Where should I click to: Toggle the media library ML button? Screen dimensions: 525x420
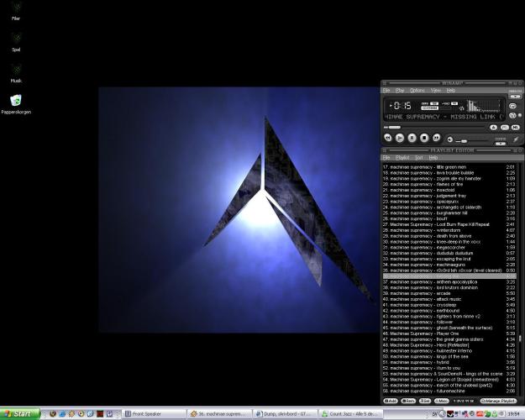(x=514, y=127)
